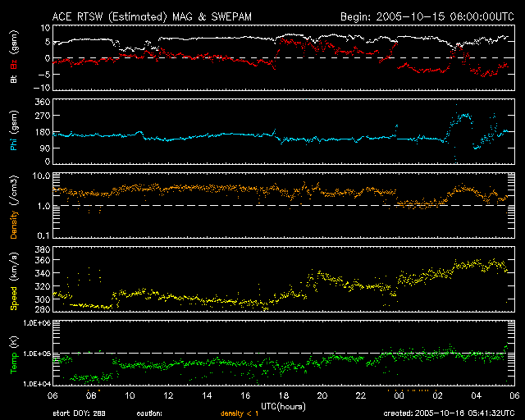This screenshot has height=420, width=525.
Task: Click the title ACE RTSW (Estimated) MAG & SWEPAM
Action: pos(152,16)
